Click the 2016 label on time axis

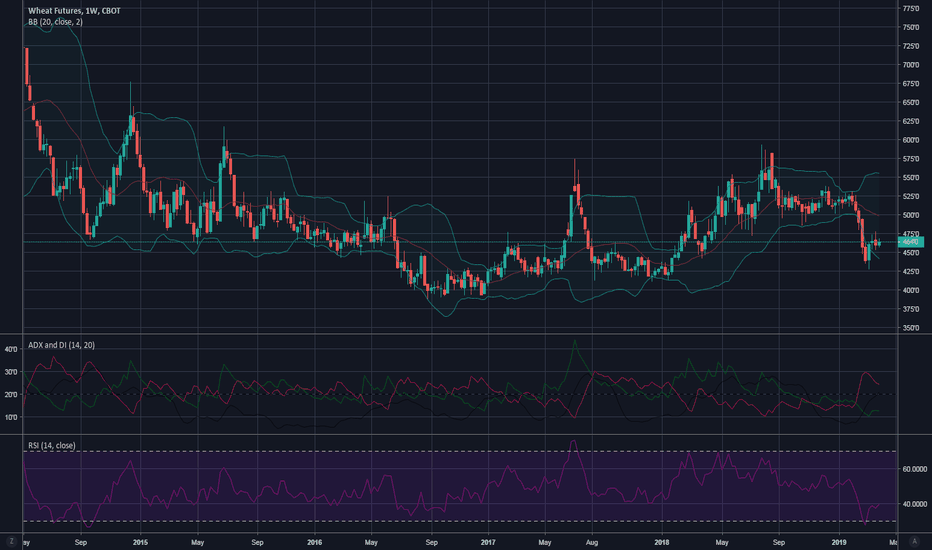tap(314, 542)
